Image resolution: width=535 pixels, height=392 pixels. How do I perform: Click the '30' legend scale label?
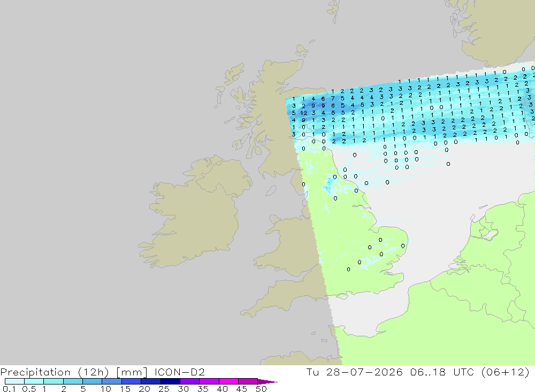(x=183, y=389)
